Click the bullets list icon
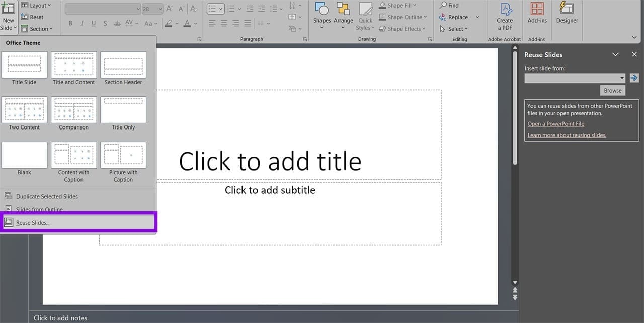 [212, 9]
